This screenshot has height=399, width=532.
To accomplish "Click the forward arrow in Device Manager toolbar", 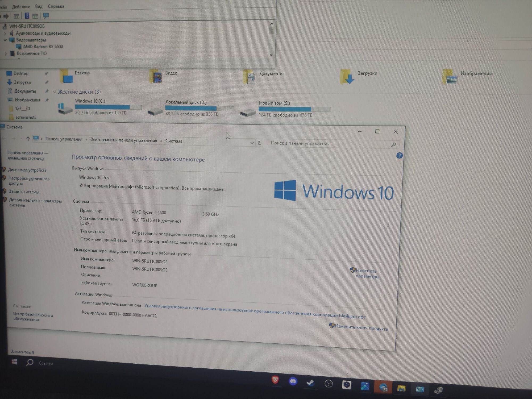I will [6, 16].
